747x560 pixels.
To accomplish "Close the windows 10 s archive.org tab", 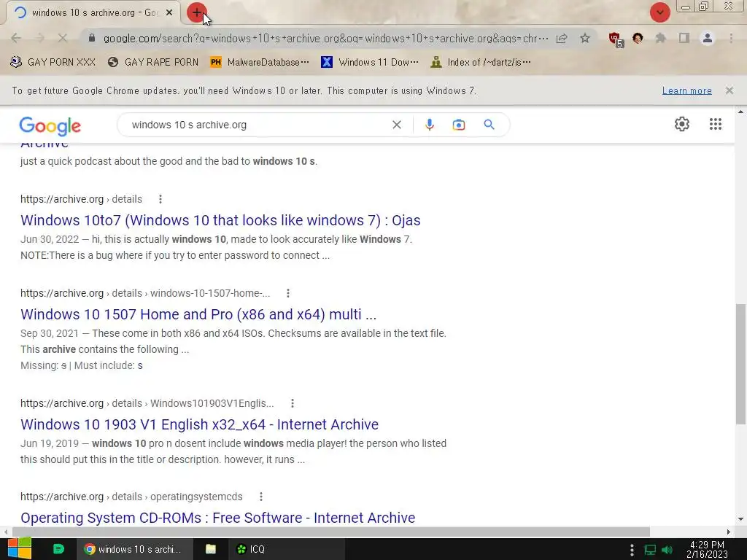I will tap(169, 13).
